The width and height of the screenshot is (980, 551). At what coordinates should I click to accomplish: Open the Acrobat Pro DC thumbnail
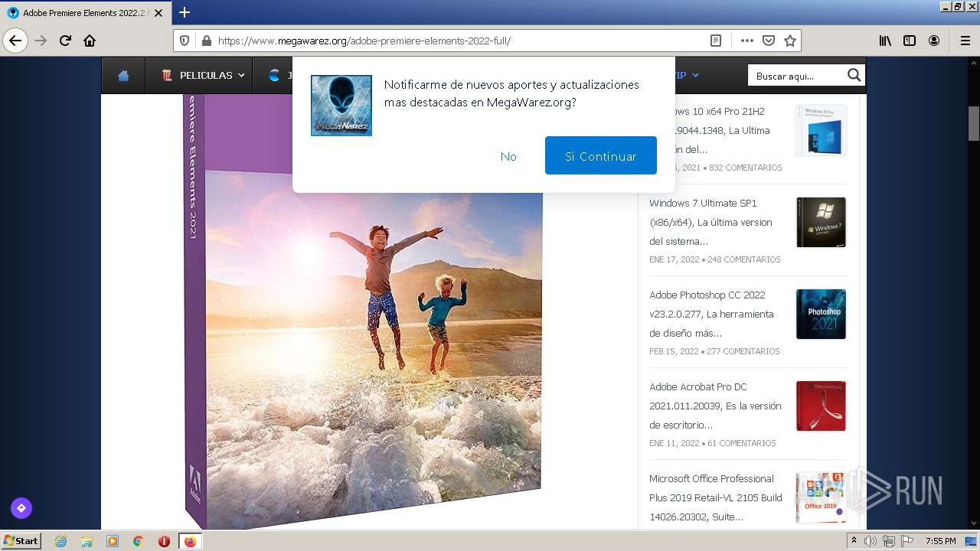point(821,406)
